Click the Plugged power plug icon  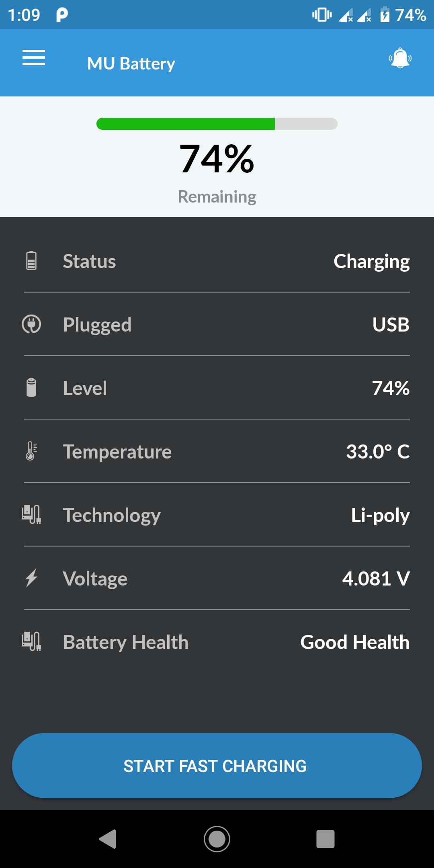[x=31, y=324]
